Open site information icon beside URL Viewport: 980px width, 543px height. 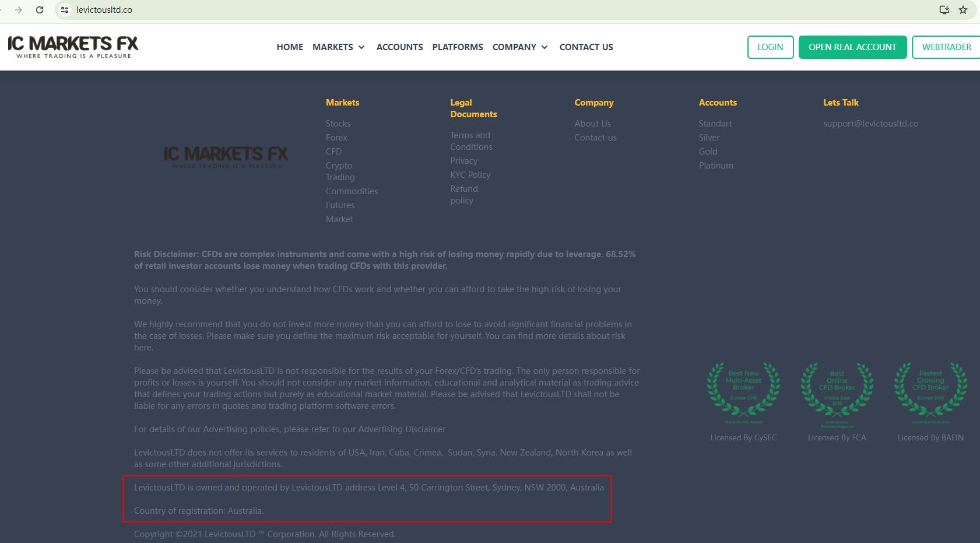65,10
